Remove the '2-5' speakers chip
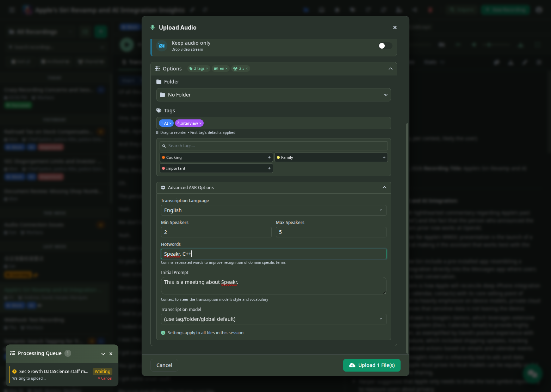Viewport: 551px width, 392px height. (247, 69)
